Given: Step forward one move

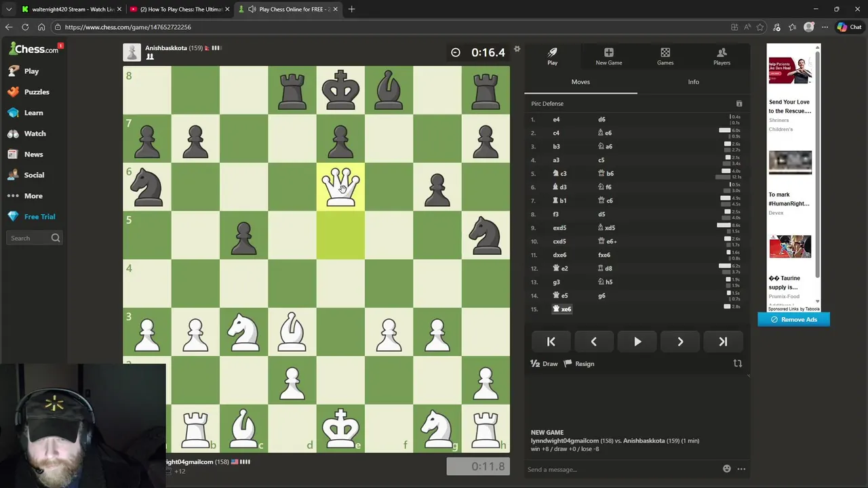Looking at the screenshot, I should coord(680,342).
